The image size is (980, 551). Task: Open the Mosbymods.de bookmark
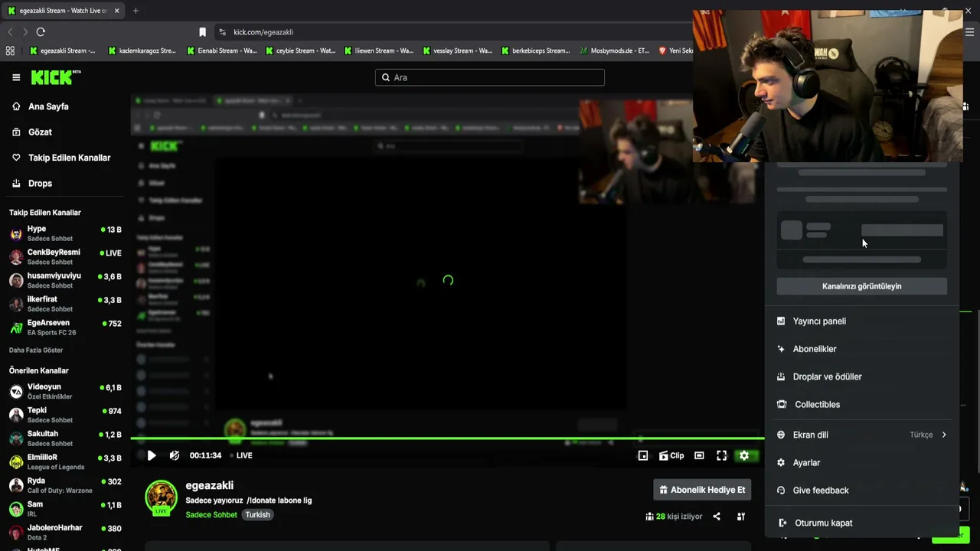click(615, 51)
